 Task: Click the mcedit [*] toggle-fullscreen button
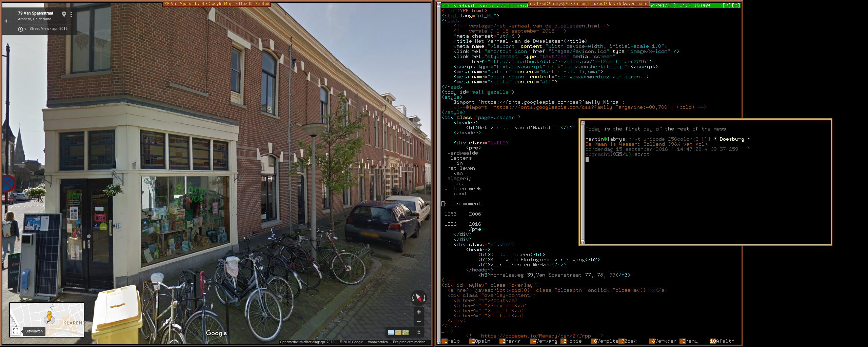click(x=727, y=5)
